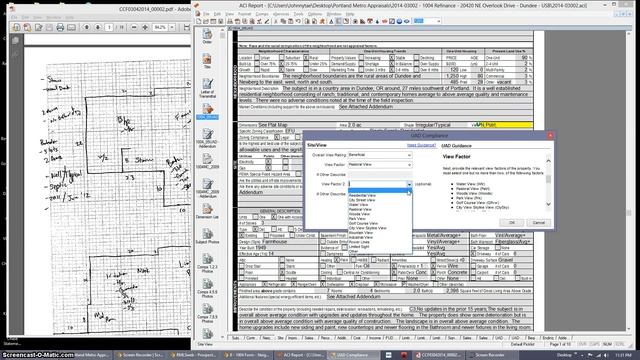
Task: Print the PDF in Adobe Reader
Action: tap(60, 27)
